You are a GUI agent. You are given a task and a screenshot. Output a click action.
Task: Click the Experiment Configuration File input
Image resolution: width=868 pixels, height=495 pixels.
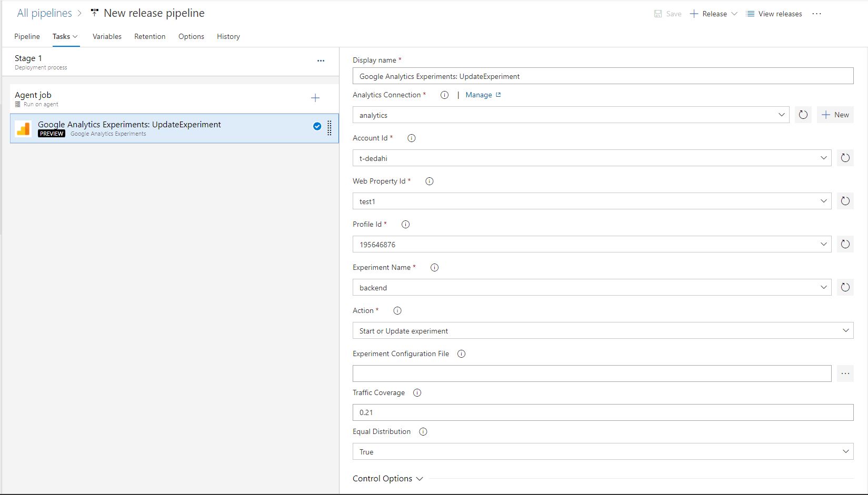pyautogui.click(x=592, y=373)
